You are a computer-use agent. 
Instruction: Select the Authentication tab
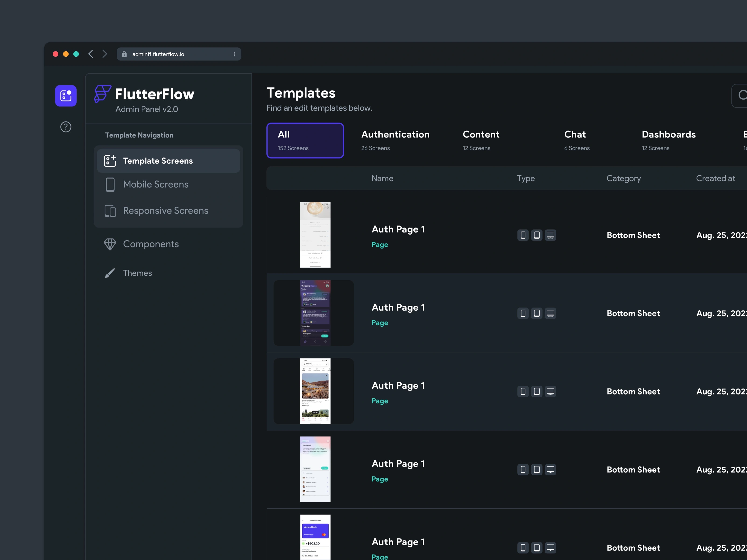click(x=395, y=140)
